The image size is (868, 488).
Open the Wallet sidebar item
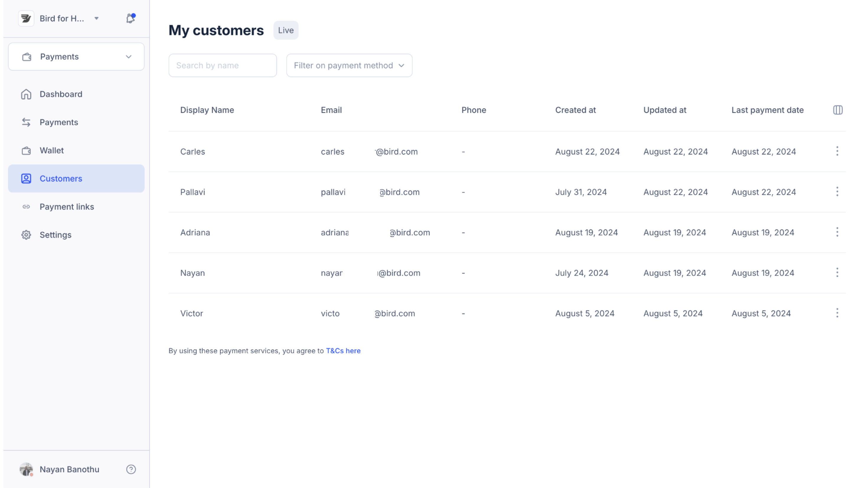[52, 150]
